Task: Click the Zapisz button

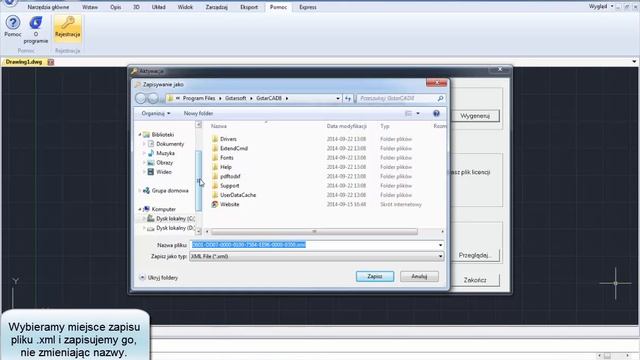Action: point(375,277)
